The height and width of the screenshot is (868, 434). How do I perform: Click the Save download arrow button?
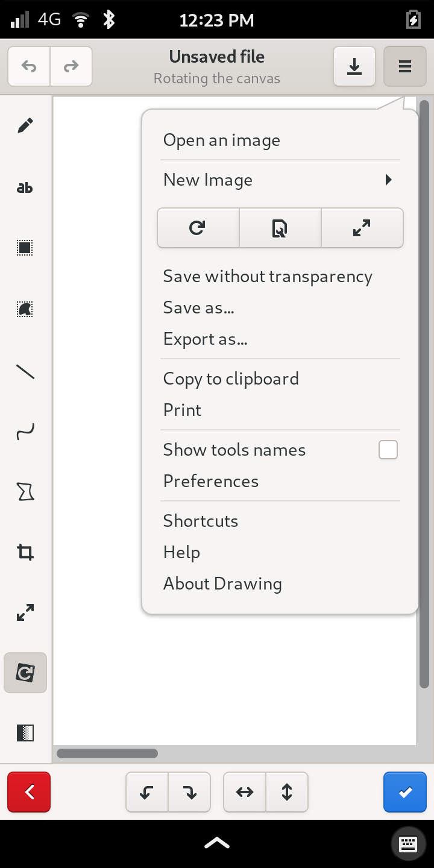click(354, 66)
